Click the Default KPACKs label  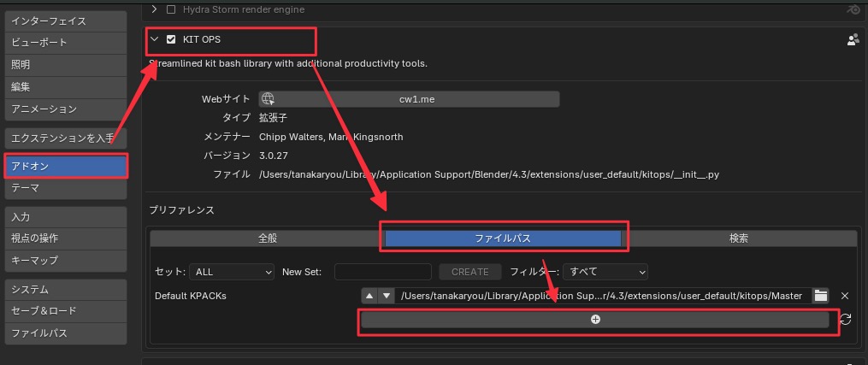191,296
